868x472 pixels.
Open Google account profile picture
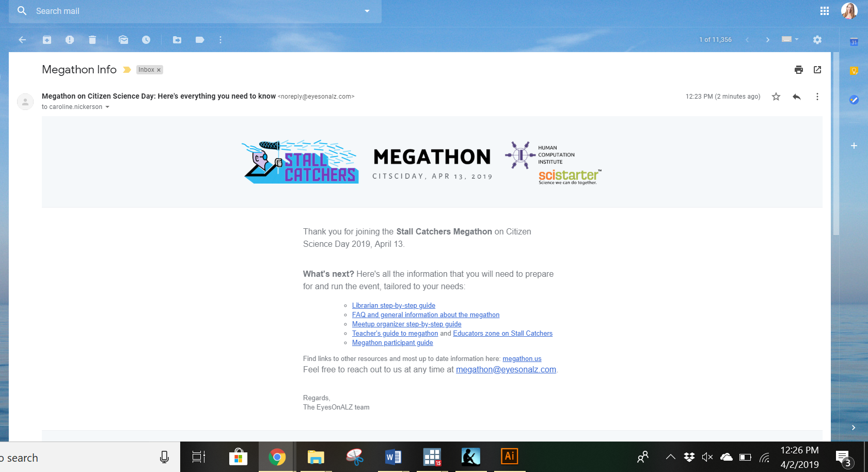coord(849,11)
